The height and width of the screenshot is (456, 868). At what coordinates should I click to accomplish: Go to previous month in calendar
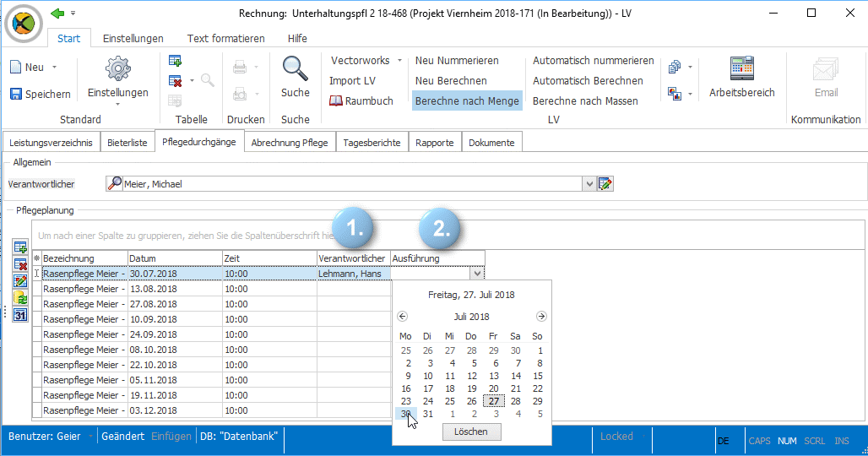tap(403, 317)
